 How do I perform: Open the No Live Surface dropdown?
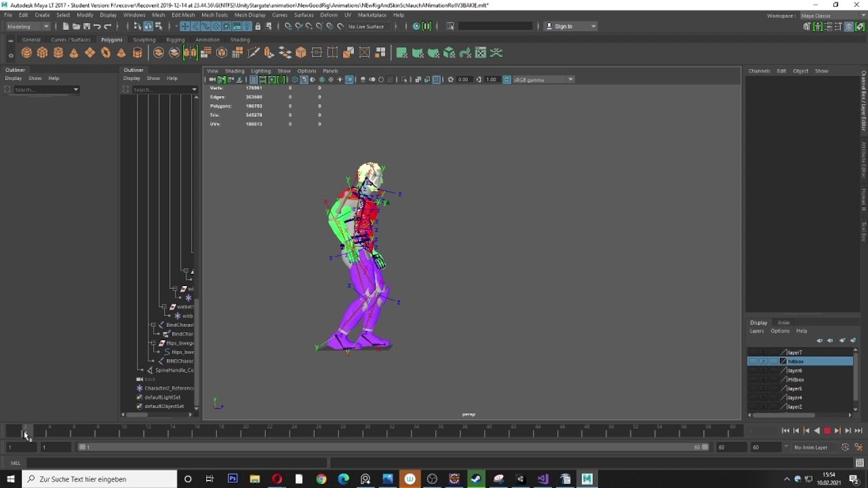[x=366, y=26]
